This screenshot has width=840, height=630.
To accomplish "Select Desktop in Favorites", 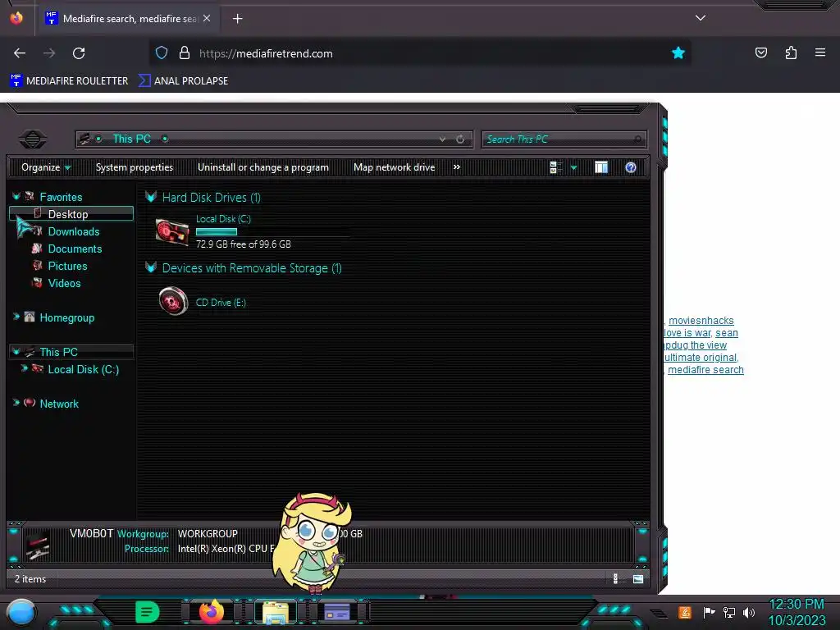I will (x=71, y=214).
